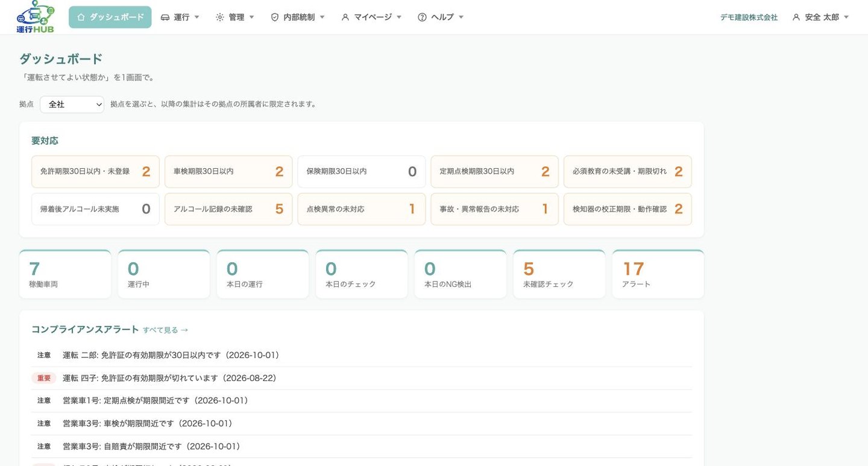Click the 未確認チェック stat tile
Viewport: 868px width, 466px height.
click(559, 274)
